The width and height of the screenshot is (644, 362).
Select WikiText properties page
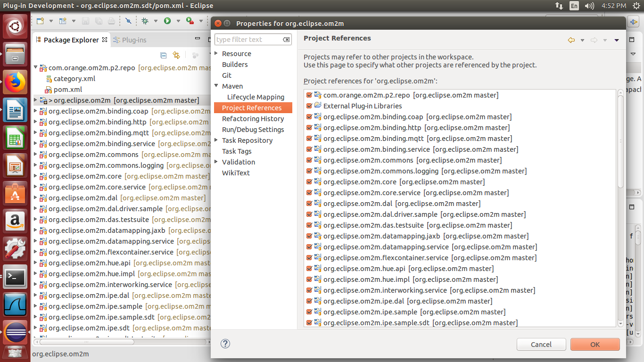(236, 173)
